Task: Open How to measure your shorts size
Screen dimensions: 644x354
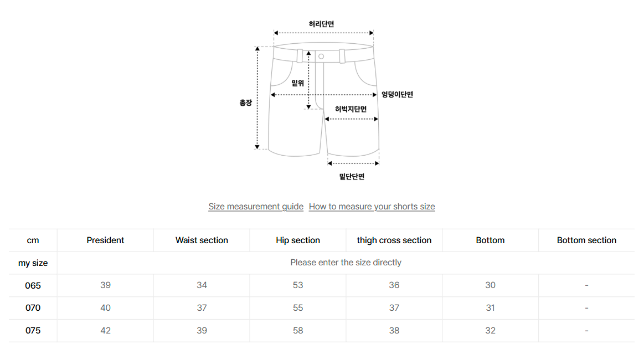Action: [x=372, y=207]
